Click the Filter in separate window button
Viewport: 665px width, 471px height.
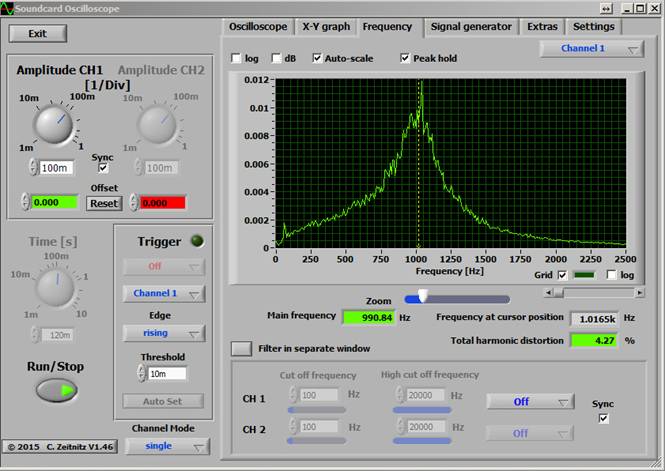click(x=241, y=349)
